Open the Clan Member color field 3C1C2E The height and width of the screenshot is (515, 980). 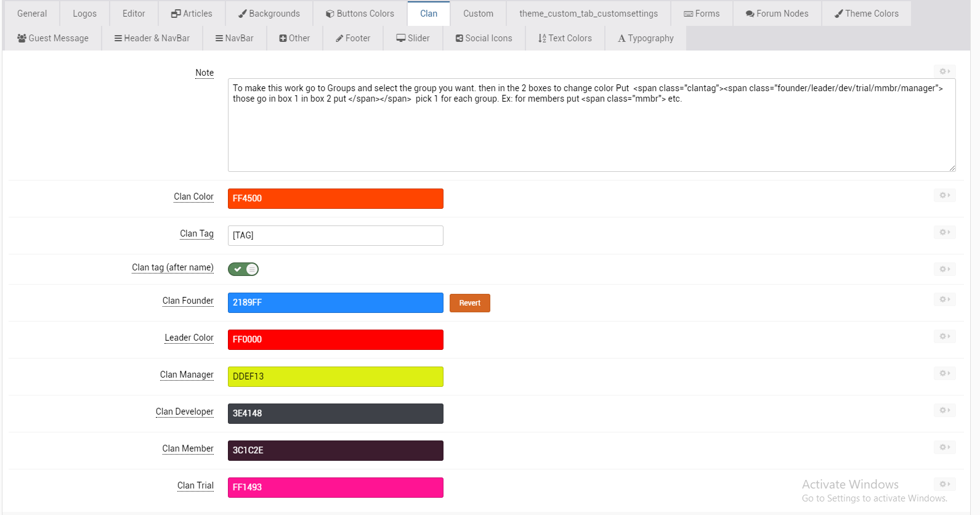336,450
